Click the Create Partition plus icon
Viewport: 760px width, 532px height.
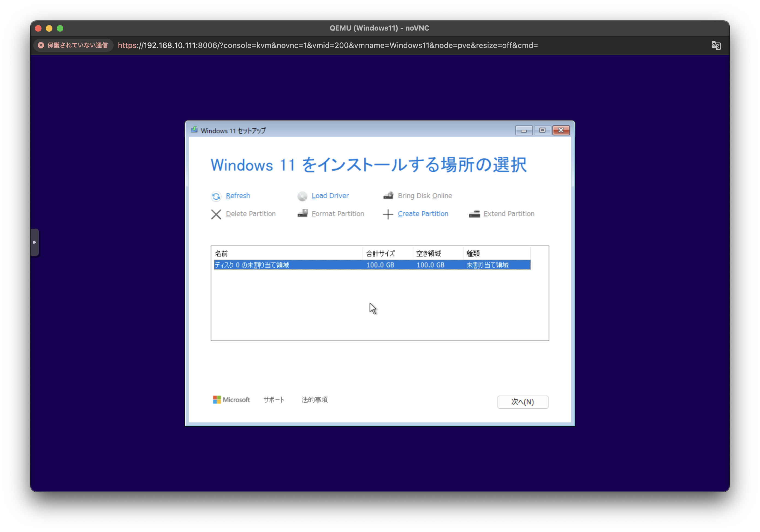[x=388, y=214]
